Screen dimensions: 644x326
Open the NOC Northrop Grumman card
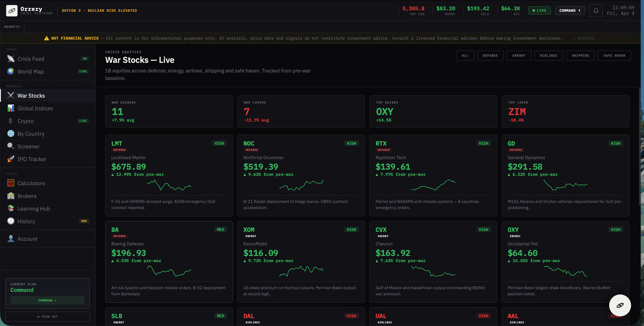[x=301, y=175]
